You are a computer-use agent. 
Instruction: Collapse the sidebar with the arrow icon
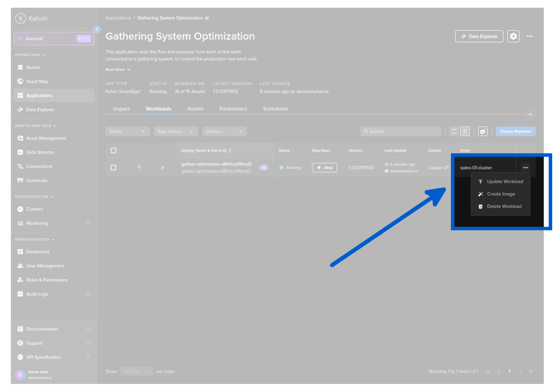(97, 29)
